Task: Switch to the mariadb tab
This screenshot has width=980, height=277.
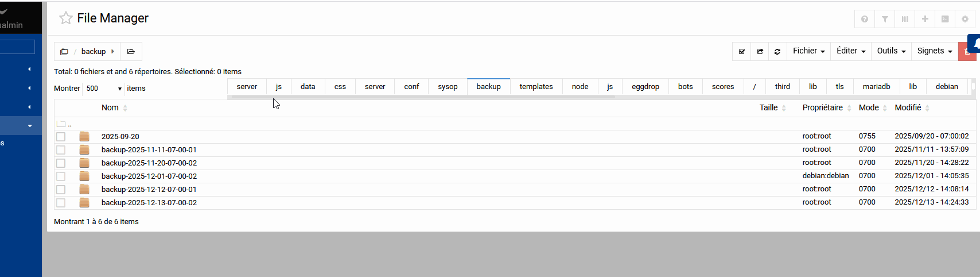Action: click(876, 87)
